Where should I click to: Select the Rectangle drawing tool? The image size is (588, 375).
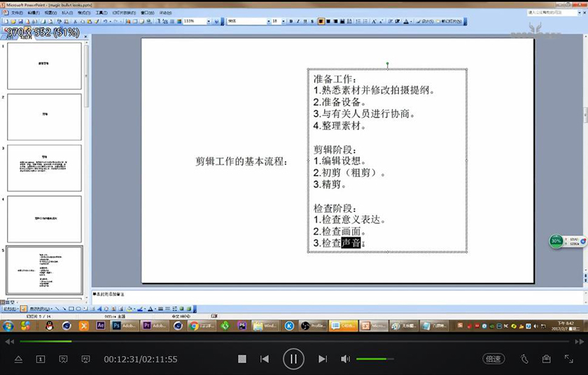point(71,309)
